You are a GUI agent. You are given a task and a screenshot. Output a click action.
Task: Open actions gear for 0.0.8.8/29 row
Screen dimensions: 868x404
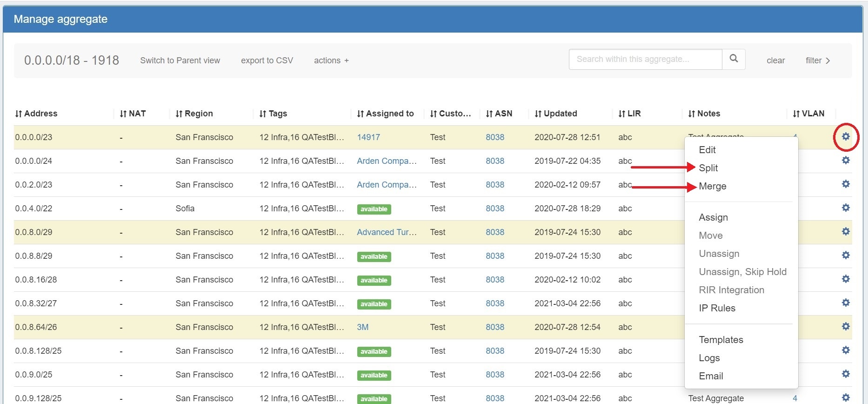coord(845,256)
